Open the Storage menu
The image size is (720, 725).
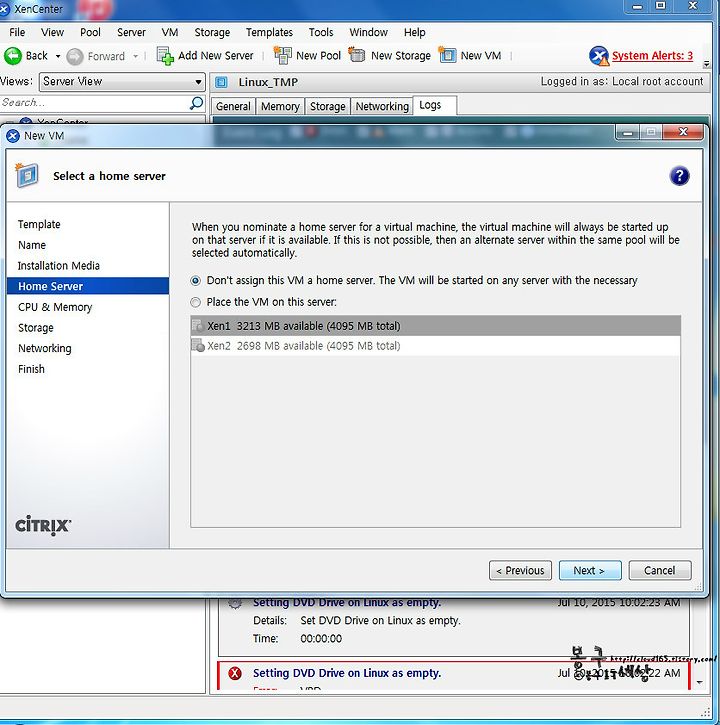(212, 32)
